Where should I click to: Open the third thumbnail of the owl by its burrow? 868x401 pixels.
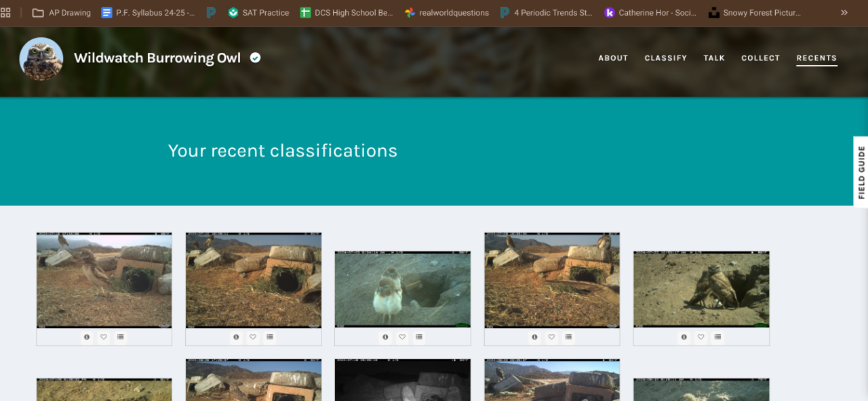click(x=403, y=290)
